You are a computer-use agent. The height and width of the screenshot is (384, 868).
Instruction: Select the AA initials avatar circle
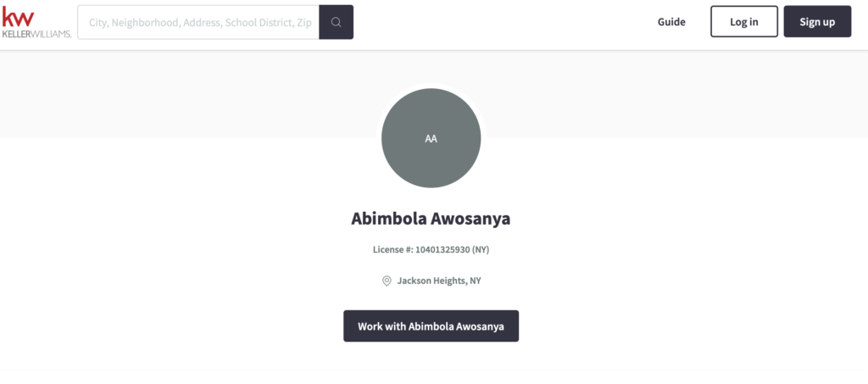click(431, 138)
